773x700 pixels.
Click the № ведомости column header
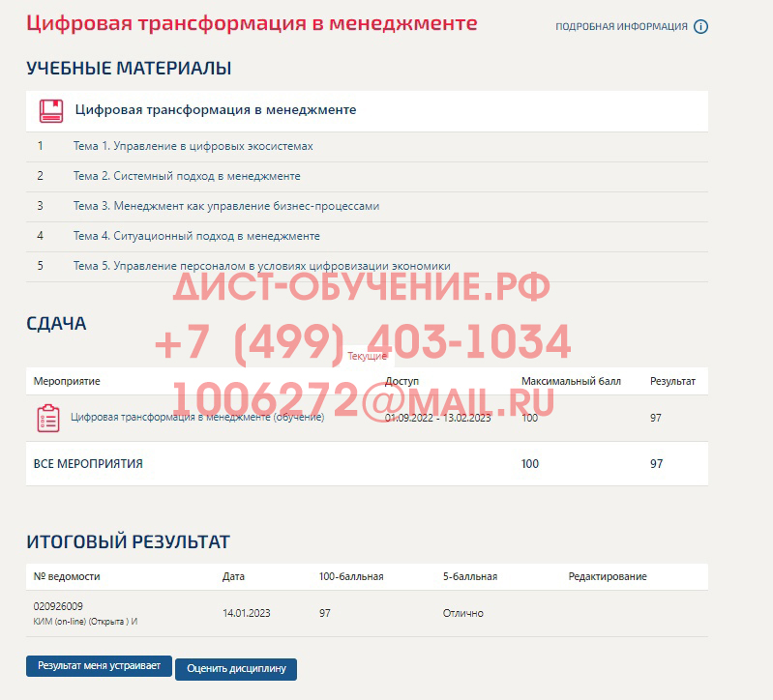tap(67, 577)
